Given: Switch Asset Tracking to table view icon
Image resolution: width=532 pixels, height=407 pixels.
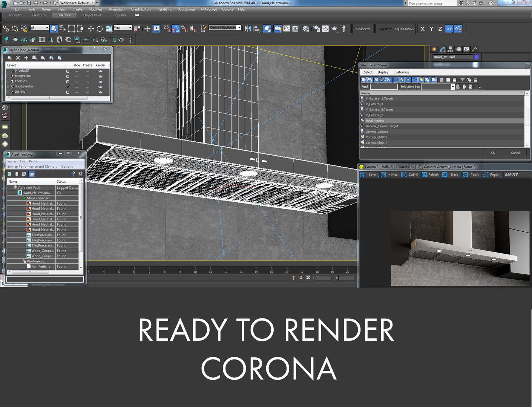Looking at the screenshot, I should tap(32, 174).
